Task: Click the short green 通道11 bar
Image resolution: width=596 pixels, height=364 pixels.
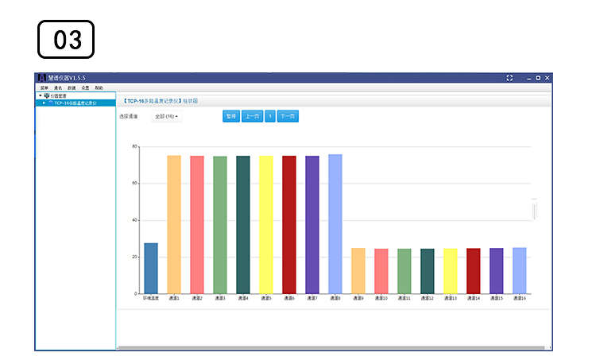Action: [404, 271]
